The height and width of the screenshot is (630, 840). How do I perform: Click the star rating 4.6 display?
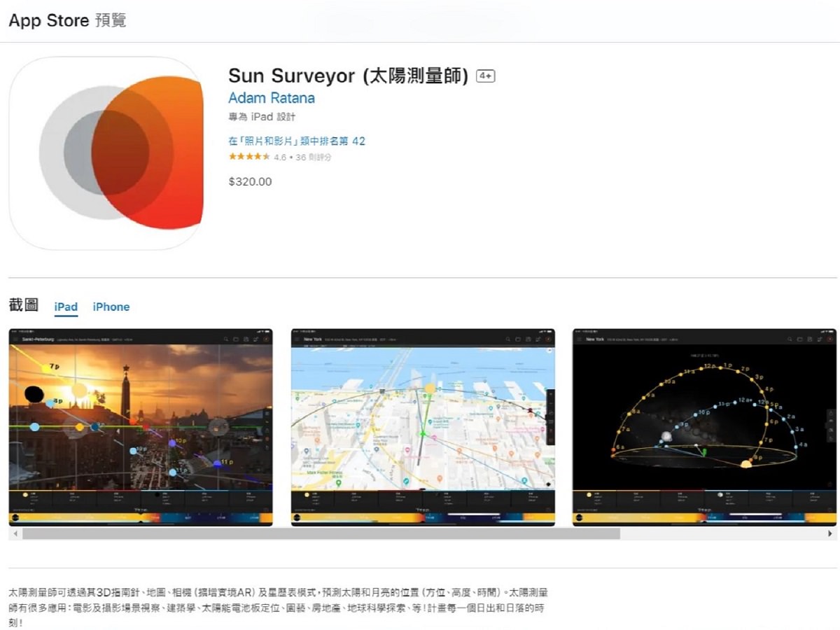click(x=280, y=157)
